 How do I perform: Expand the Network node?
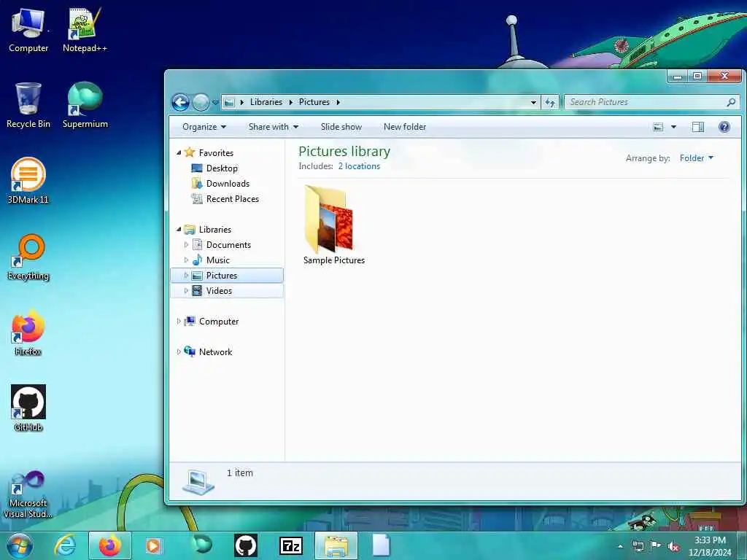[179, 352]
